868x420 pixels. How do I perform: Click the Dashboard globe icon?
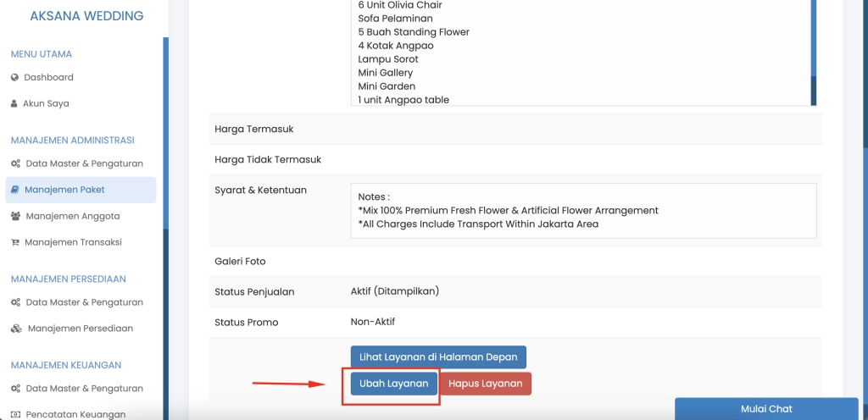pos(14,78)
